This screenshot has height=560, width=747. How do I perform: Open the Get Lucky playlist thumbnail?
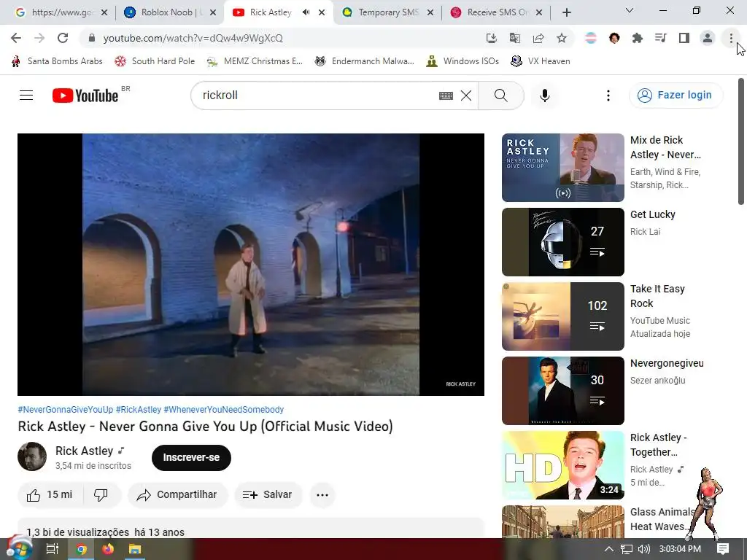pyautogui.click(x=562, y=242)
